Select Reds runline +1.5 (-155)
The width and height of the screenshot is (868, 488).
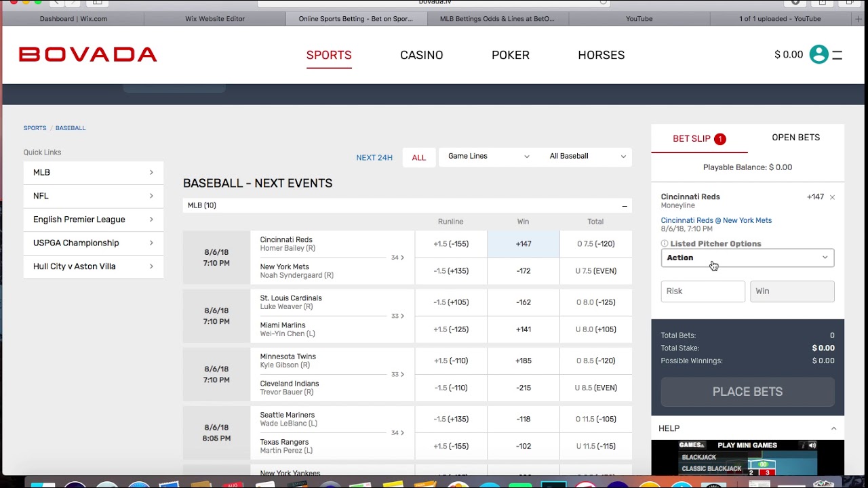click(x=451, y=244)
